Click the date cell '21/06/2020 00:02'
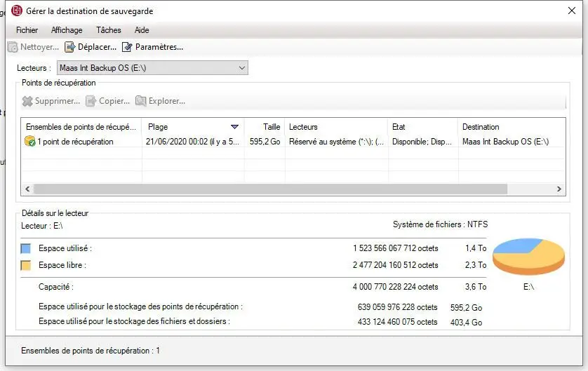588x371 pixels. [192, 142]
